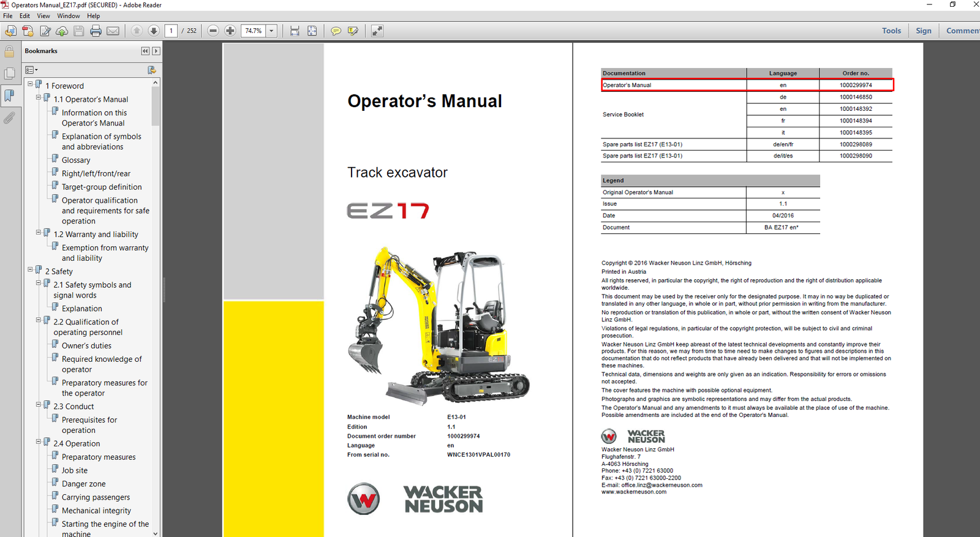Click the Zoom out minus button
980x537 pixels.
[x=213, y=31]
